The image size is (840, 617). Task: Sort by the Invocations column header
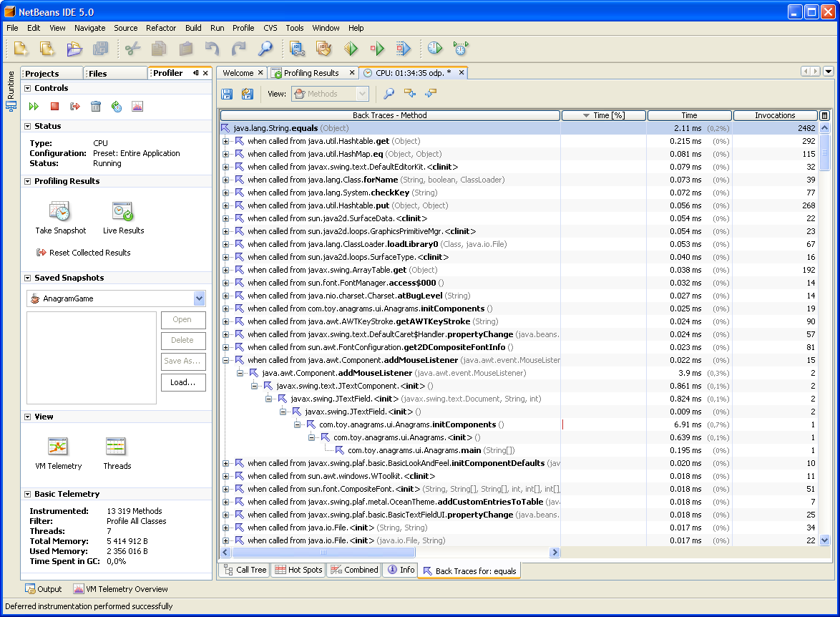(775, 115)
